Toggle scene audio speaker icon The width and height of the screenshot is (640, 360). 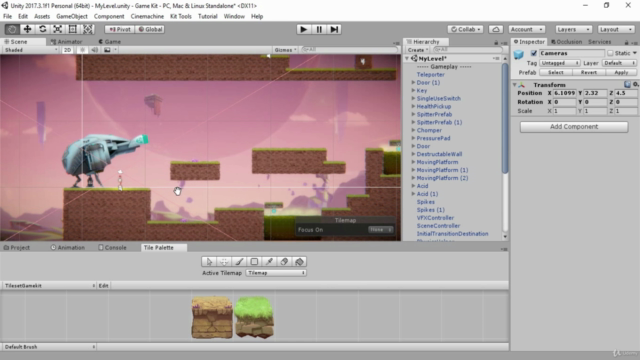[x=95, y=50]
